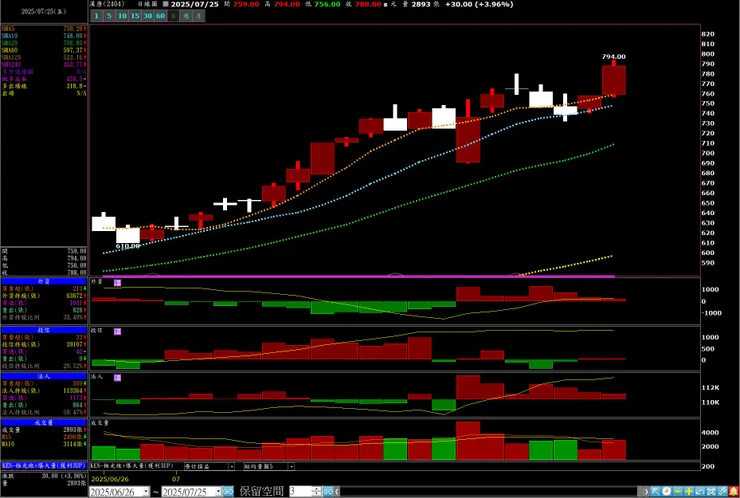This screenshot has height=498, width=740.
Task: Click the 投信持股 value 39107
Action: click(75, 345)
